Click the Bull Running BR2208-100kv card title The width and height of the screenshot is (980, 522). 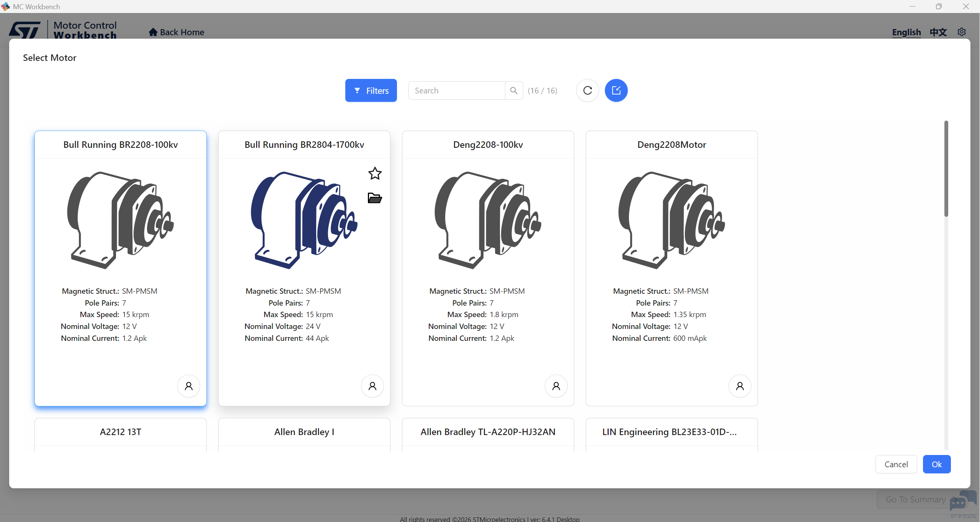[x=121, y=145]
